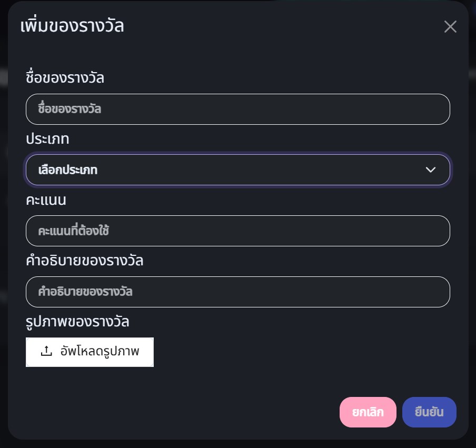Click the เพิ่มของรางวัล dialog title
Viewport: 476px width, 448px height.
72,26
